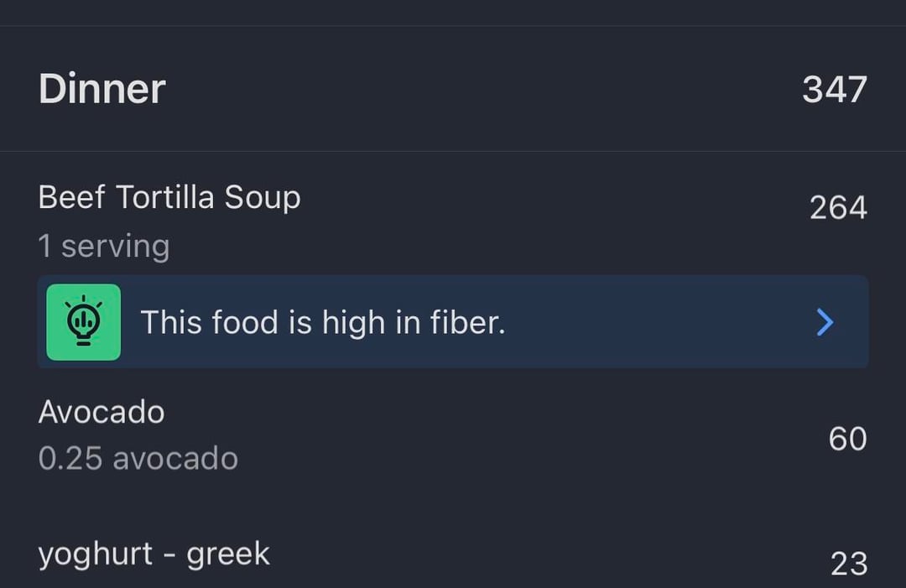Expand the fiber insight with blue chevron
Screen dimensions: 906x588
coord(825,322)
